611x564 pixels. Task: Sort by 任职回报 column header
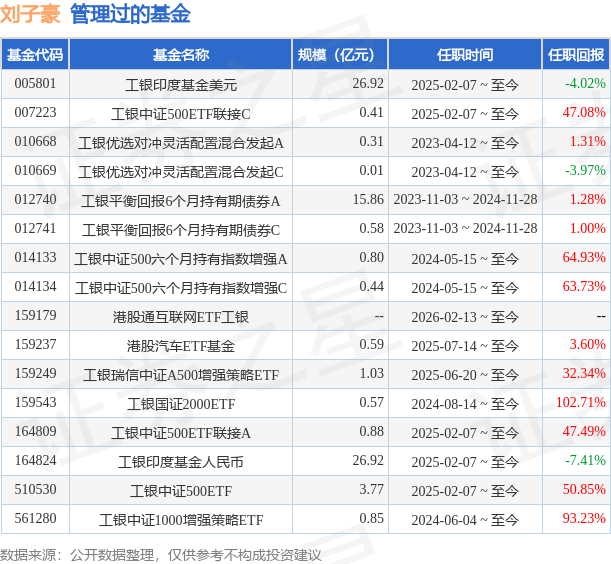[576, 54]
